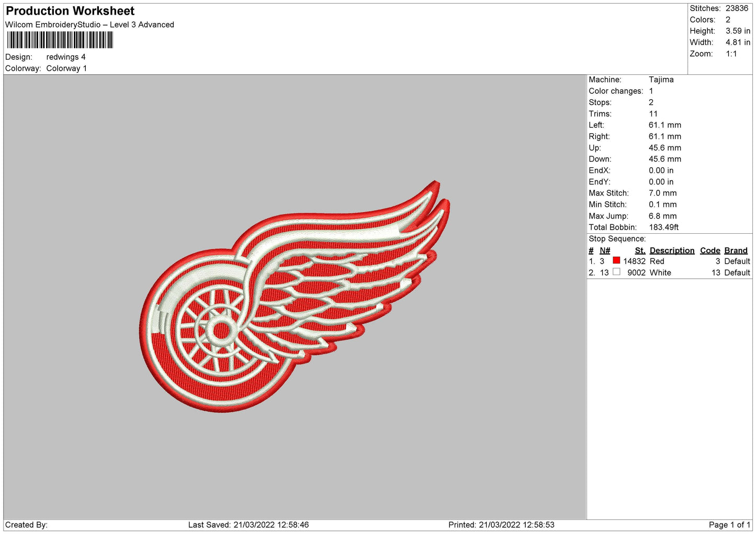Image resolution: width=756 pixels, height=534 pixels.
Task: Click the stitch count 23836
Action: [x=737, y=8]
